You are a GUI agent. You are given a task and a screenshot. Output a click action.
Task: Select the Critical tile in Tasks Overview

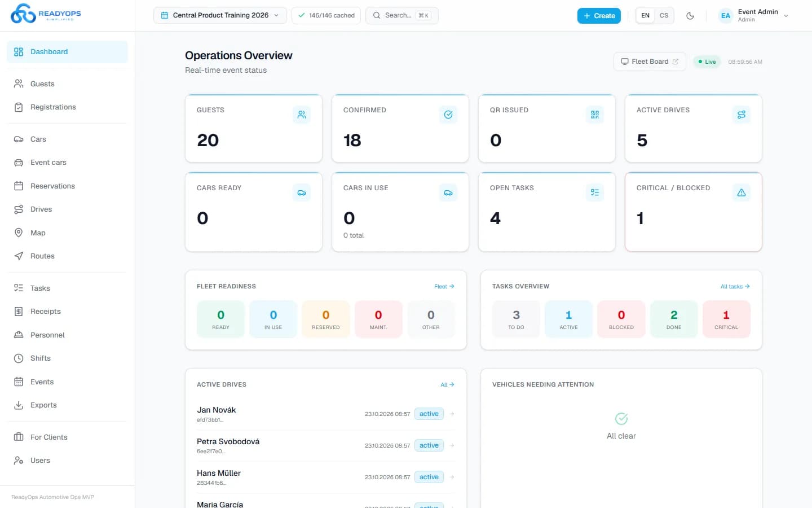[x=726, y=319]
